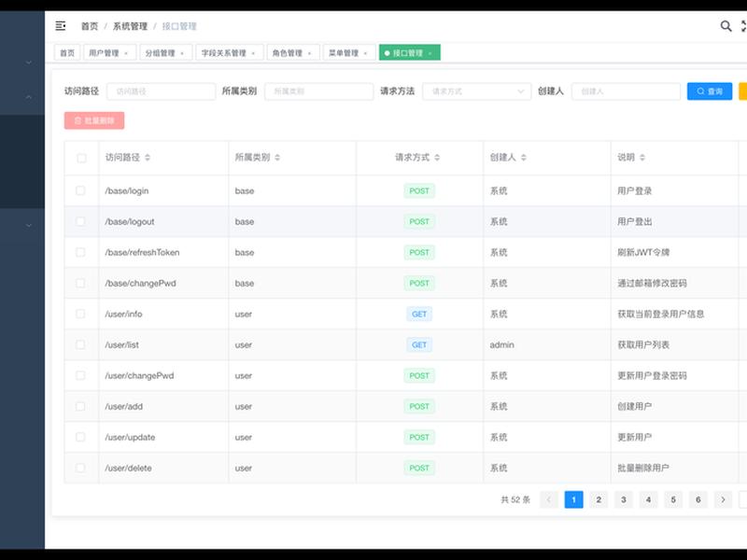Focus the 所属类别 input field
This screenshot has width=747, height=560.
(x=318, y=91)
